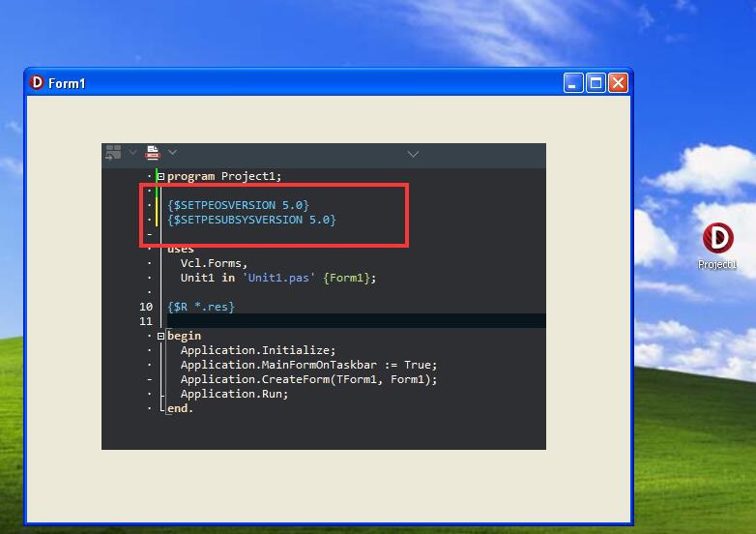Screen dimensions: 756x534
Task: Open the chevron beside the red document icon
Action: [173, 153]
